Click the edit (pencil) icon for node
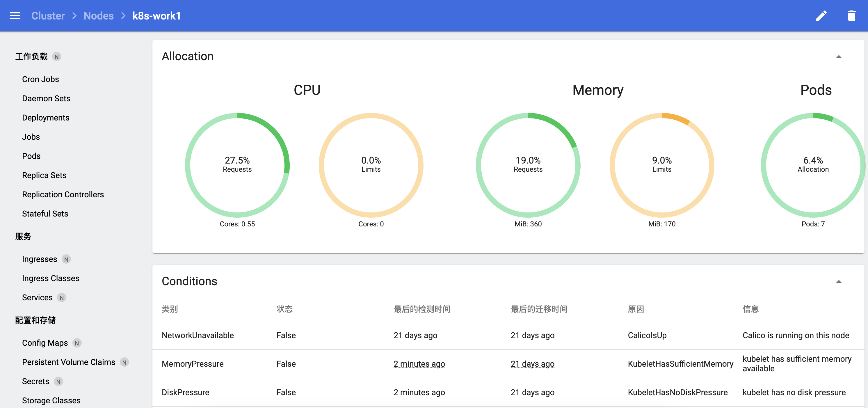This screenshot has height=408, width=868. pos(821,15)
